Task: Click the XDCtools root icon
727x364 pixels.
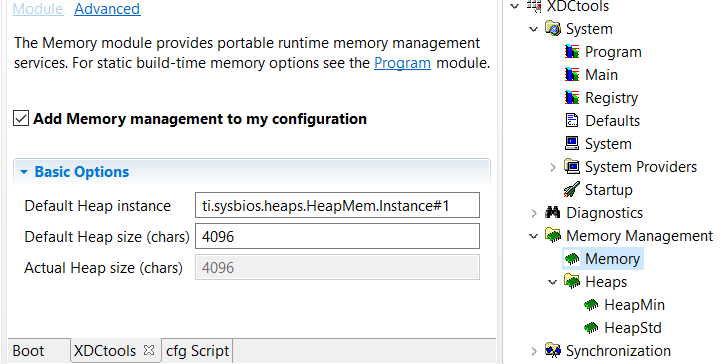Action: tap(534, 6)
